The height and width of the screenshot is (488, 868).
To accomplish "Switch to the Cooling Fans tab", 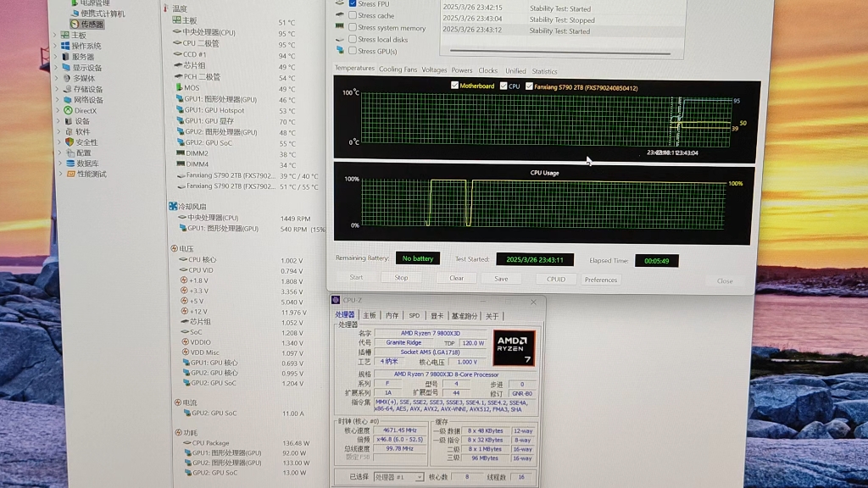I will coord(398,70).
